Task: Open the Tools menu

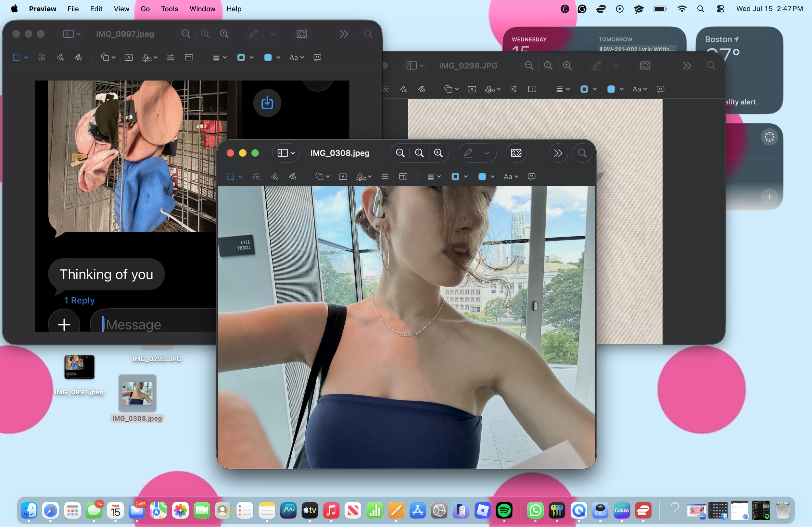Action: tap(170, 9)
